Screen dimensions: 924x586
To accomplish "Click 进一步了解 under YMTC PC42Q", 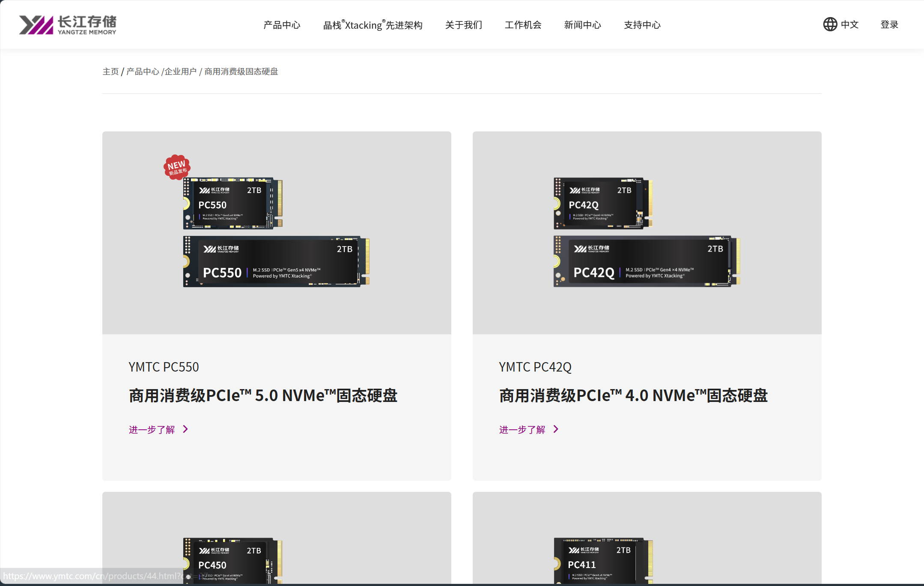I will 522,429.
